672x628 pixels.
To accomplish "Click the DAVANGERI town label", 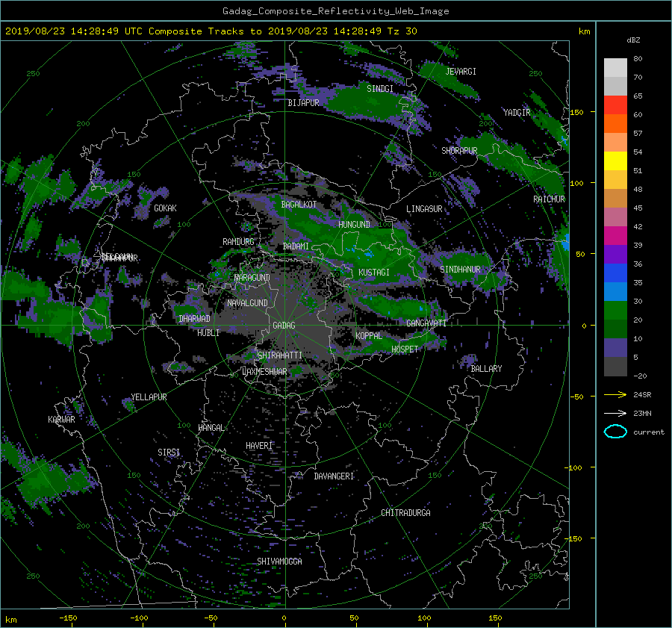I will pos(334,476).
